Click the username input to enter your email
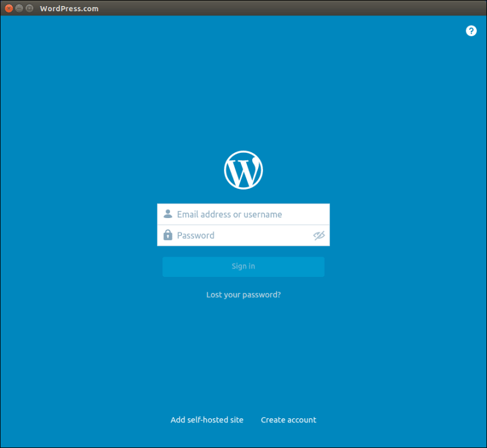 coord(238,214)
